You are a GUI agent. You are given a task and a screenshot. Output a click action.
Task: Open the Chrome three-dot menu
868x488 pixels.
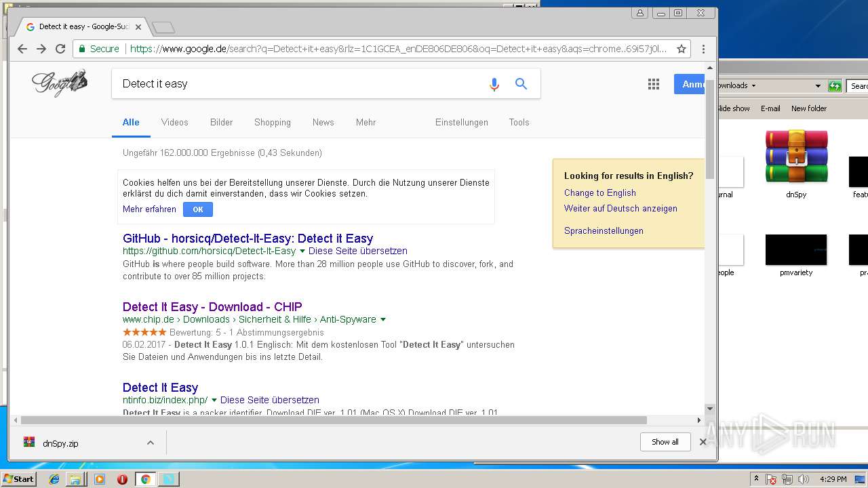tap(703, 49)
